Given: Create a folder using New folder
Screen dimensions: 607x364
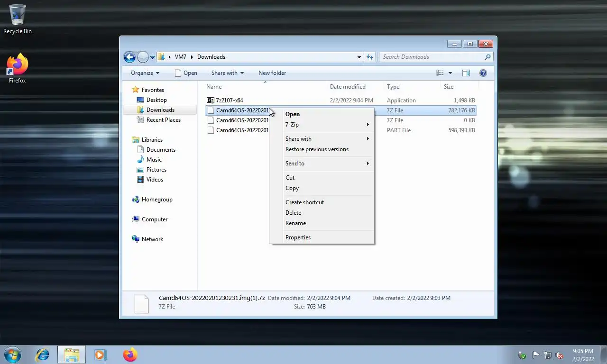Looking at the screenshot, I should pos(272,73).
